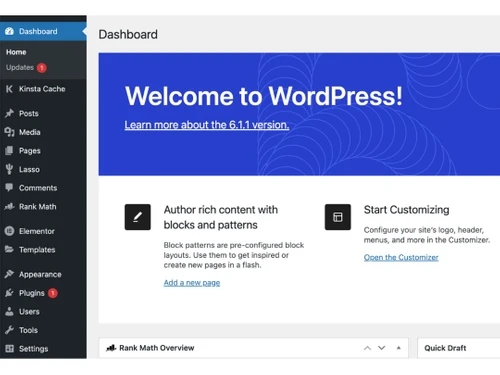Open the Plugins menu
Image resolution: width=500 pixels, height=375 pixels.
tap(43, 293)
